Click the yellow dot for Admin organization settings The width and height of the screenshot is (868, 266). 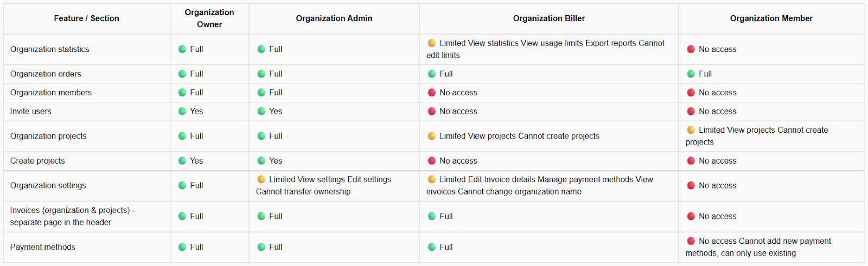point(261,179)
